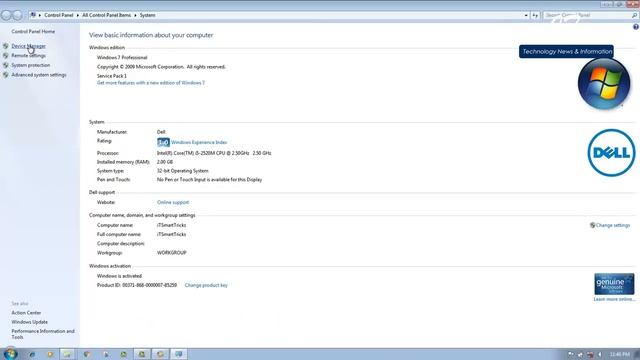Open System protection link
Viewport: 640px width, 360px height.
coord(31,65)
